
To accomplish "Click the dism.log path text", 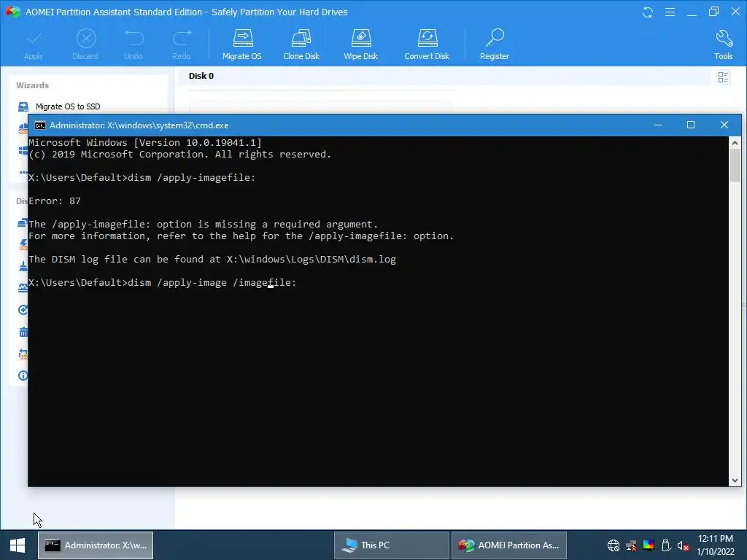I will [x=311, y=260].
